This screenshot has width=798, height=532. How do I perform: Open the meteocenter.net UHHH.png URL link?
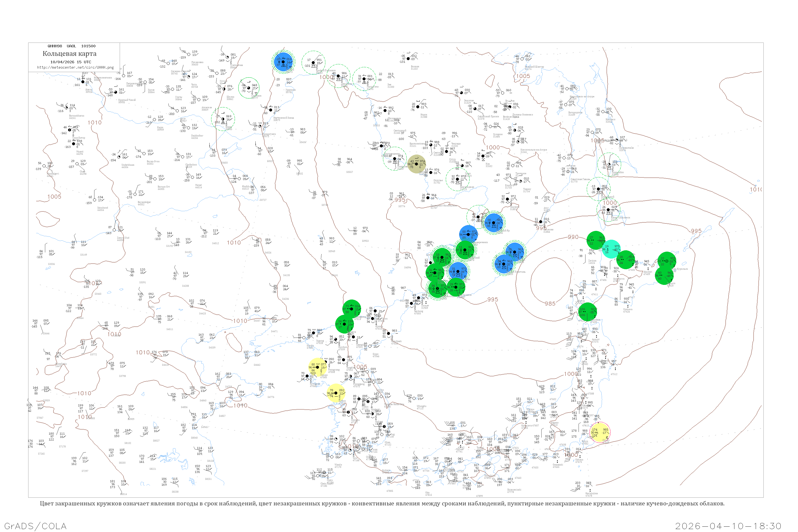[75, 67]
